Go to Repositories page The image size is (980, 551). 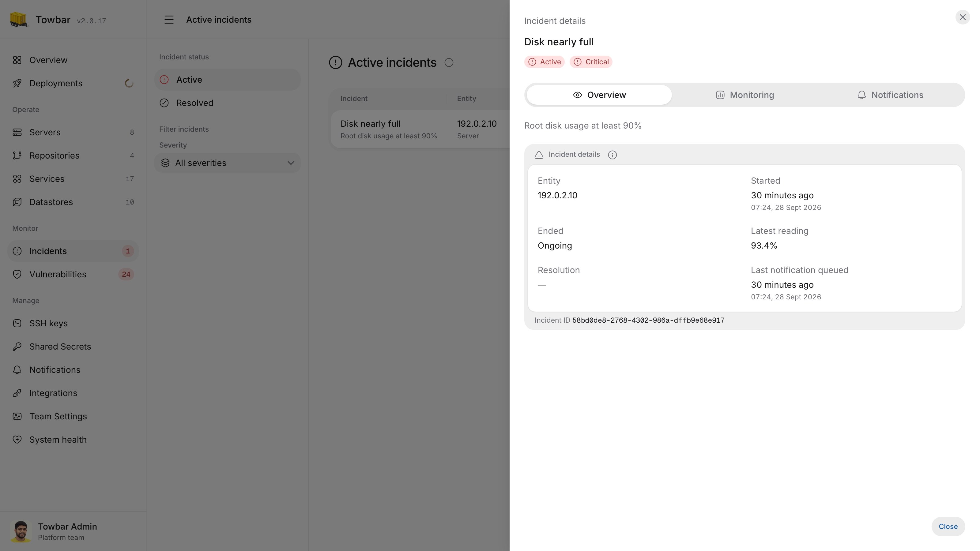click(73, 156)
